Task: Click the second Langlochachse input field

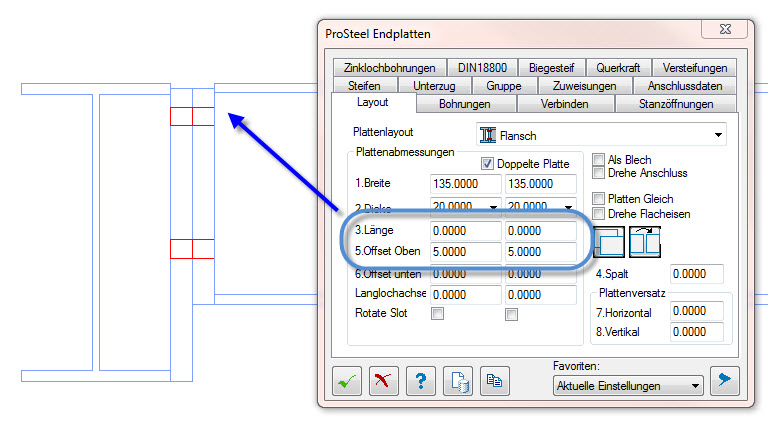Action: [x=541, y=295]
